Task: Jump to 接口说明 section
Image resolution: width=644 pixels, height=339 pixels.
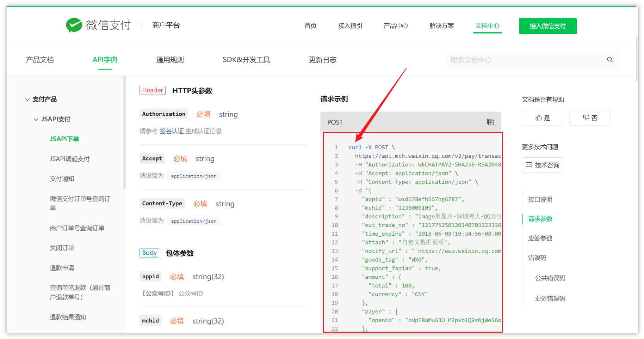Action: pyautogui.click(x=540, y=200)
